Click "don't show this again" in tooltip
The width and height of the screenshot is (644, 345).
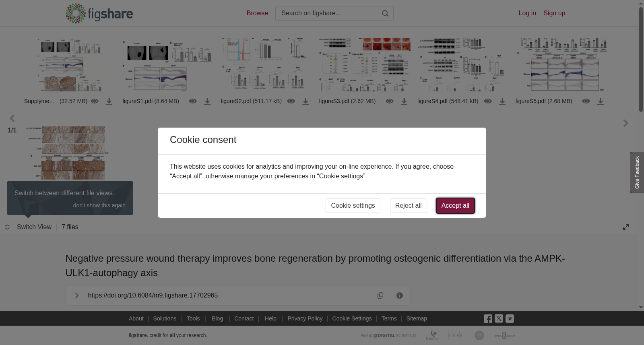(99, 205)
